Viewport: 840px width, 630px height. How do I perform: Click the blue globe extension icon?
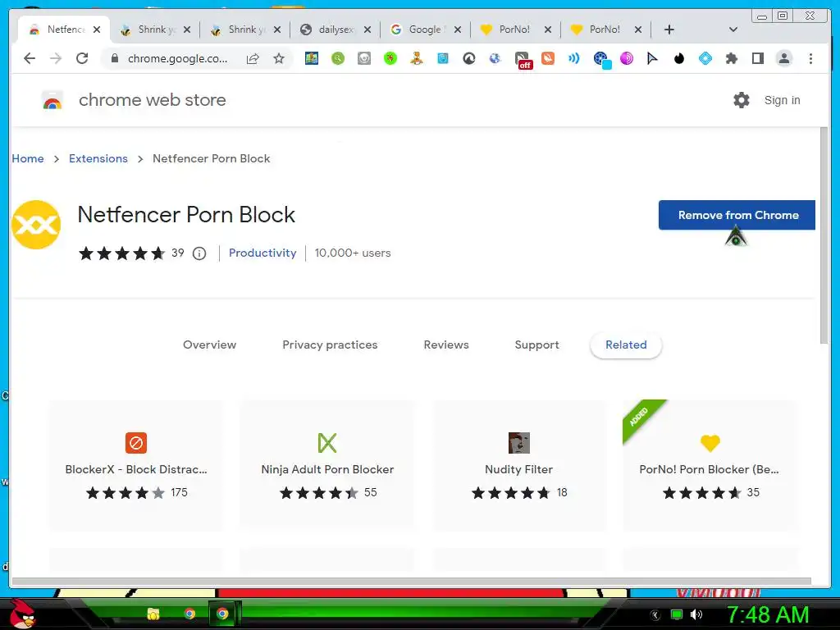495,58
